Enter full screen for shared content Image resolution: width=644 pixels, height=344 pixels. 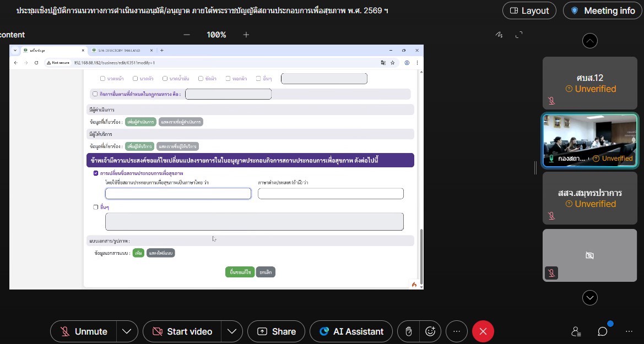[518, 35]
